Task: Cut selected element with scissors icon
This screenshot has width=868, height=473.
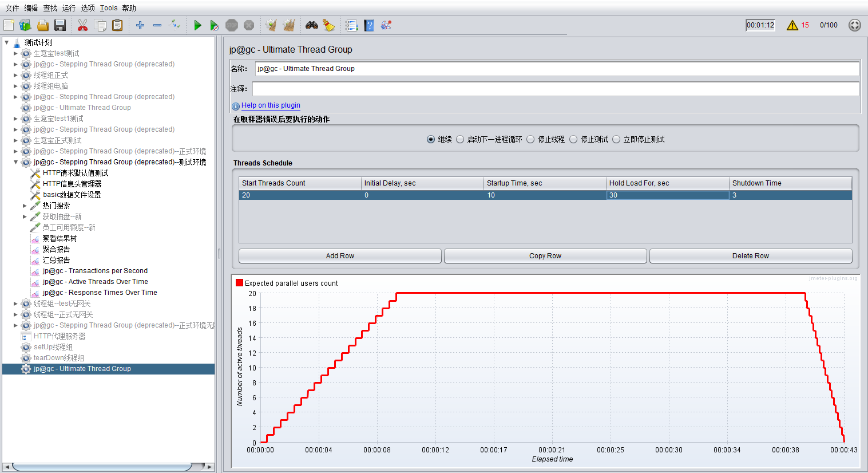Action: tap(83, 25)
